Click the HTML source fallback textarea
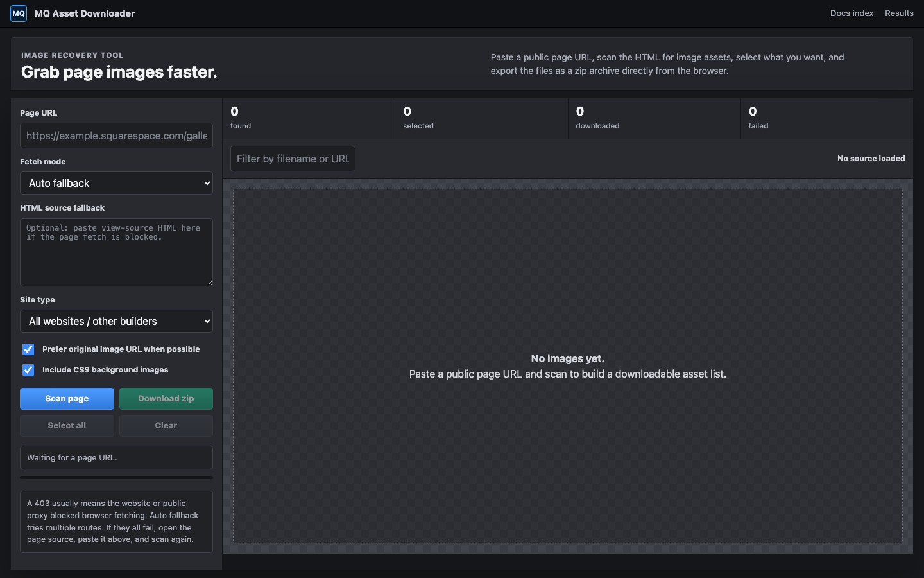Viewport: 924px width, 578px height. 116,252
